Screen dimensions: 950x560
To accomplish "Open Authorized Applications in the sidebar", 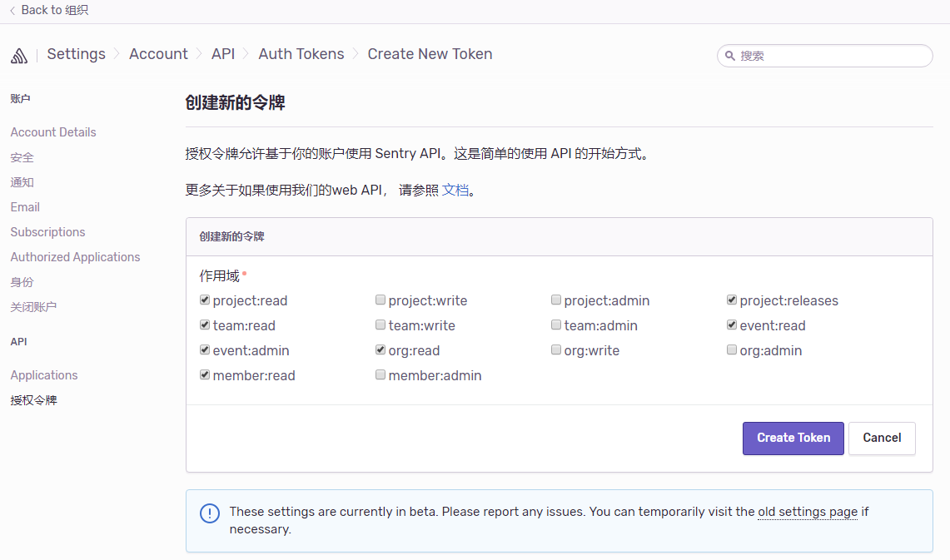I will [75, 256].
